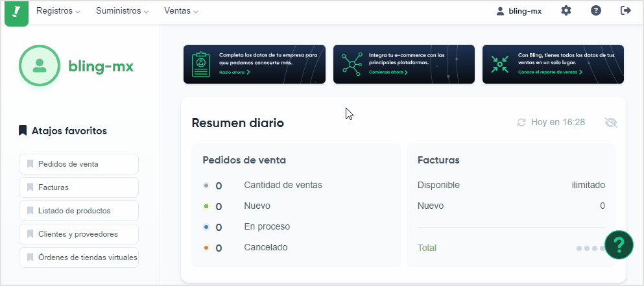This screenshot has width=644, height=286.
Task: Click the large green profile avatar
Action: 40,66
